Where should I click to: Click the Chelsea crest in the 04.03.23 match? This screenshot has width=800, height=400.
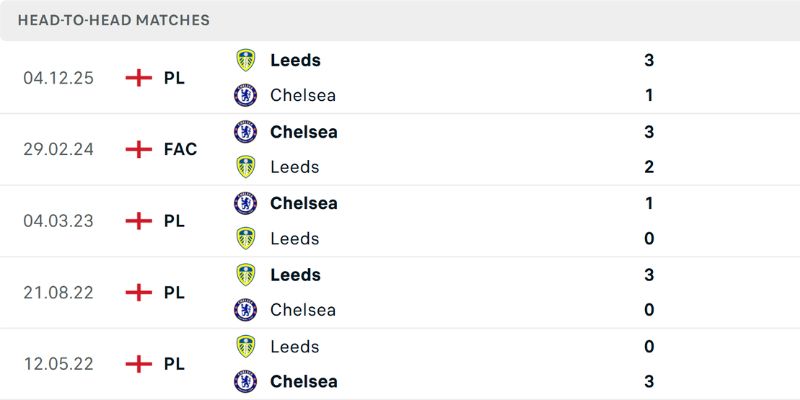pyautogui.click(x=245, y=203)
